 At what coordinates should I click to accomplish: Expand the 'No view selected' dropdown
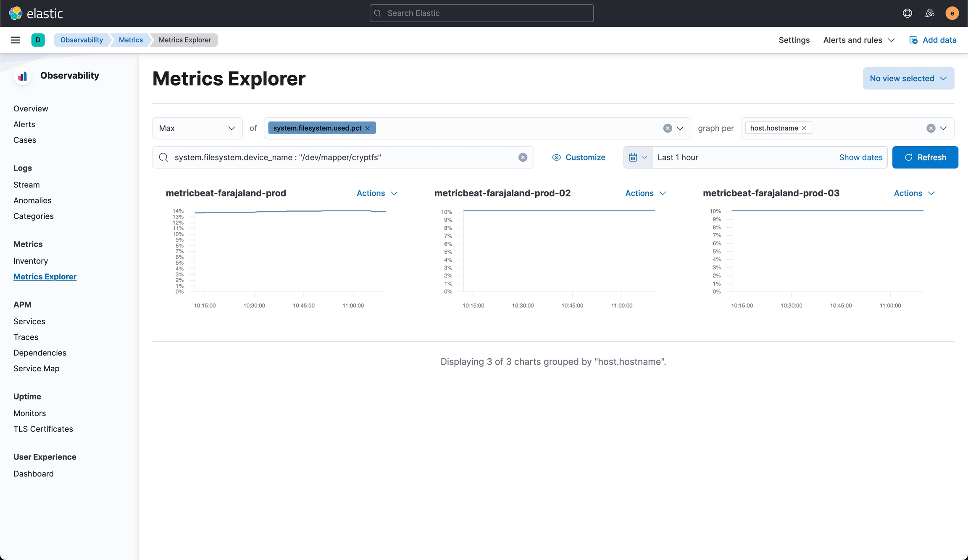[x=908, y=79]
